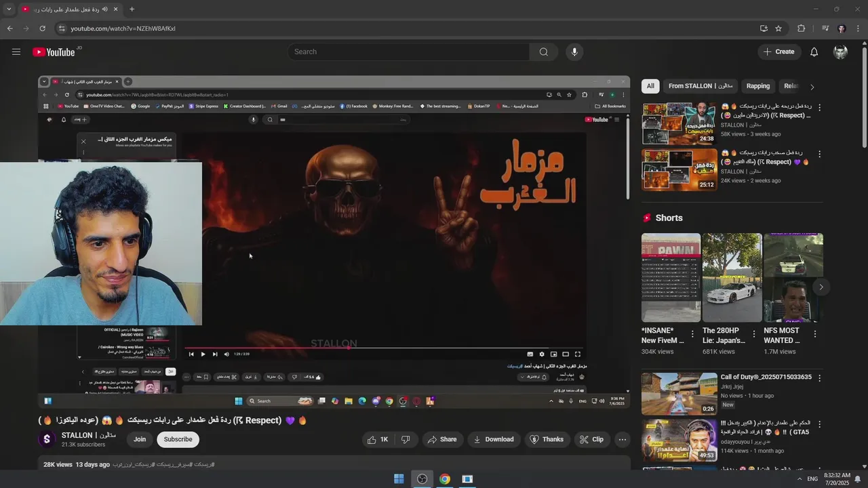Viewport: 868px width, 488px height.
Task: Skip to next video in player
Action: pos(215,354)
